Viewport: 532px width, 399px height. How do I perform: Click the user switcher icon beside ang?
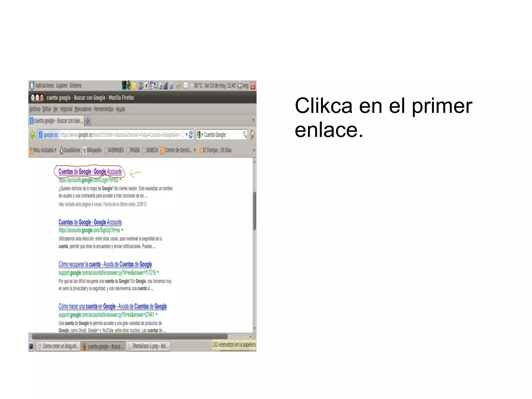240,85
